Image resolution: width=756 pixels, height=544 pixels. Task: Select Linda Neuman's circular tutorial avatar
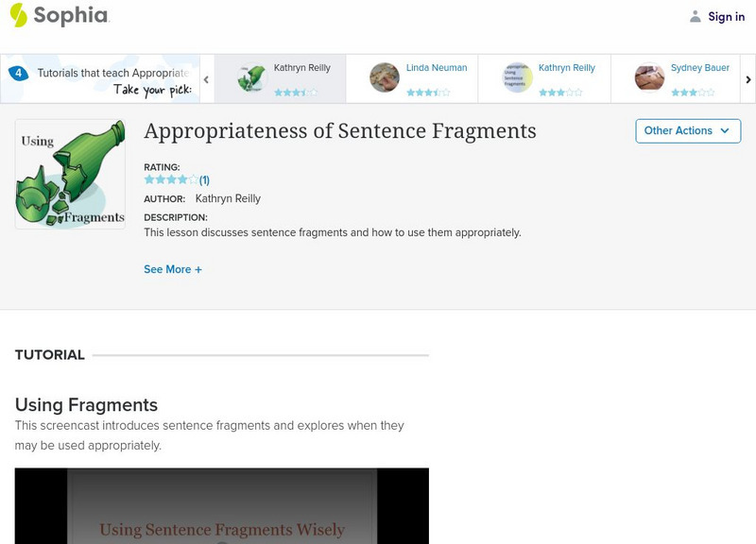point(386,76)
